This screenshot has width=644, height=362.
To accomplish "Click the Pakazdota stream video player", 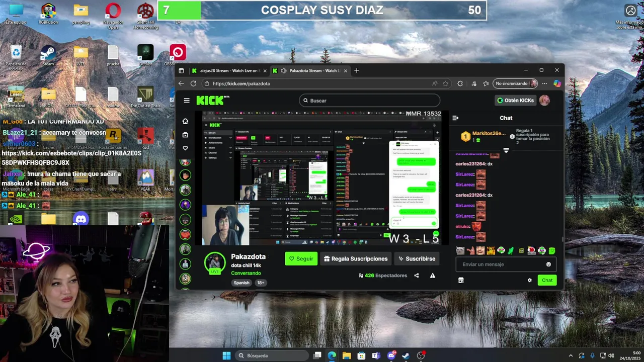I will [322, 177].
